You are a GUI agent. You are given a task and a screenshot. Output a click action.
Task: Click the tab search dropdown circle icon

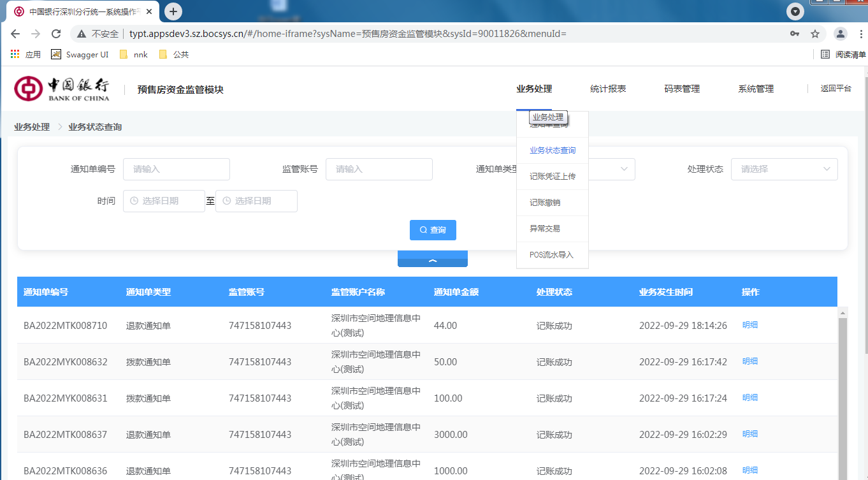click(x=795, y=11)
